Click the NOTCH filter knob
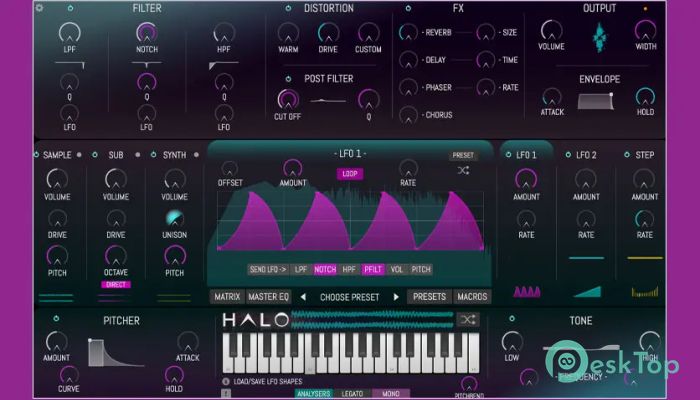 click(x=147, y=33)
